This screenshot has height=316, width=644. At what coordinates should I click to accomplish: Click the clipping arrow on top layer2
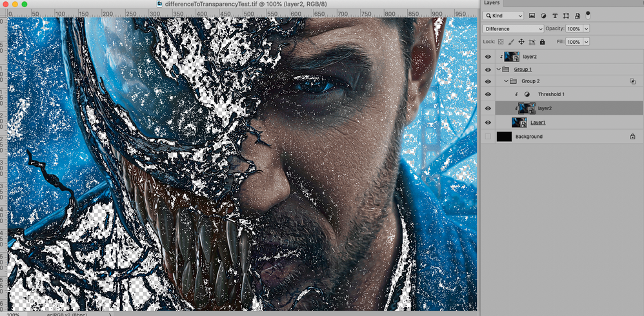point(502,57)
